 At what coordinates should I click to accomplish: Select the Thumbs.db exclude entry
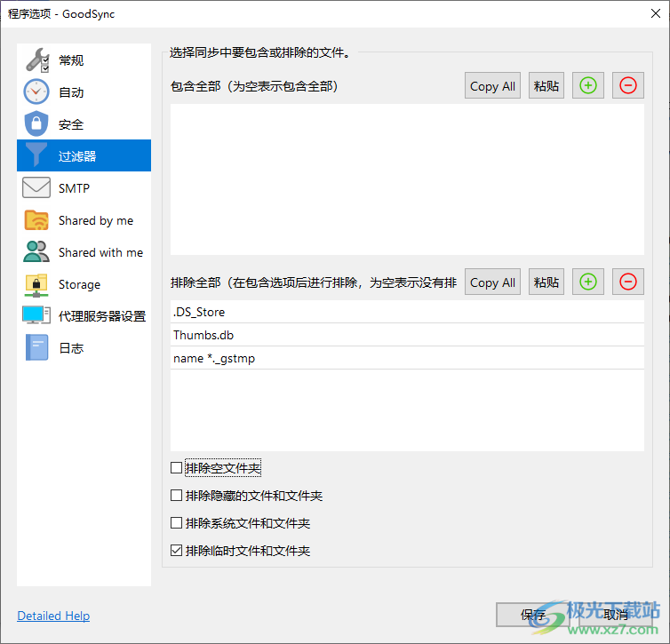tap(407, 335)
